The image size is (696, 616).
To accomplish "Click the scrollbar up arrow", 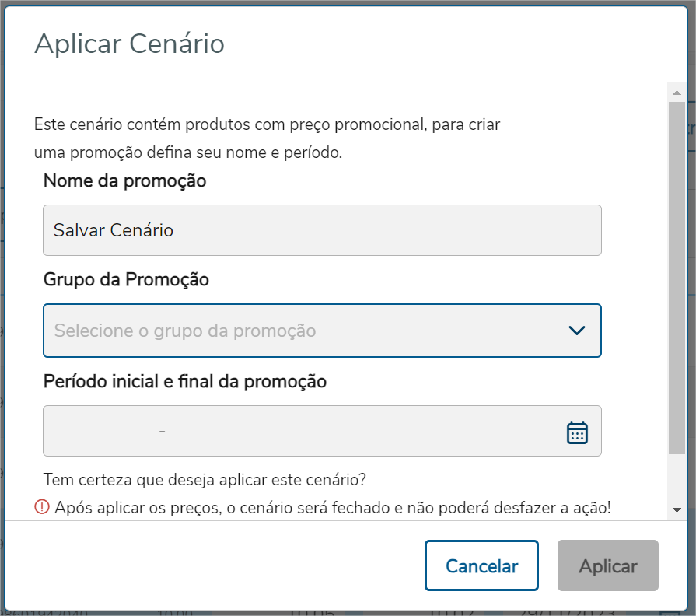I will [x=676, y=93].
